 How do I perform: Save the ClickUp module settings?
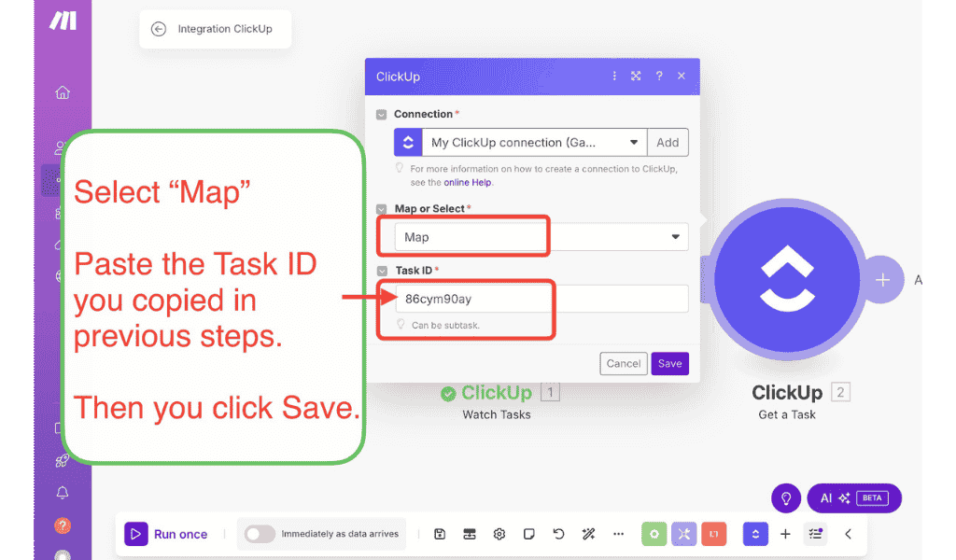tap(669, 364)
